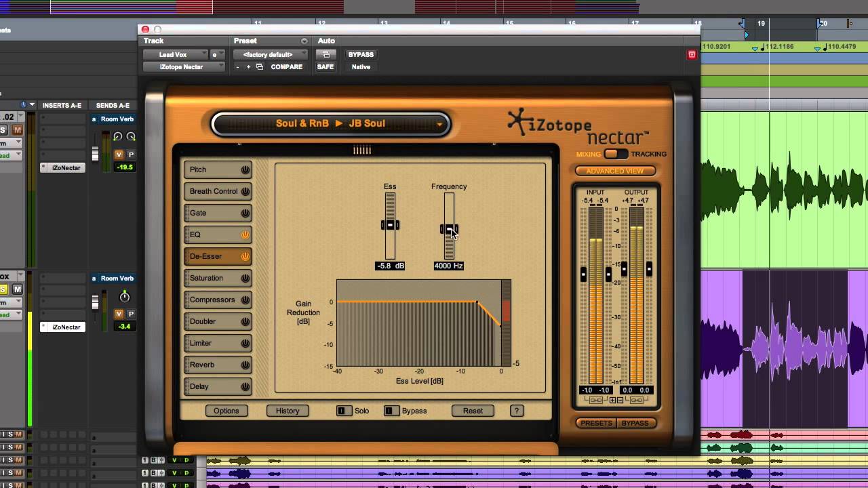Toggle the Delay module power icon
Viewport: 868px width, 488px height.
(245, 386)
